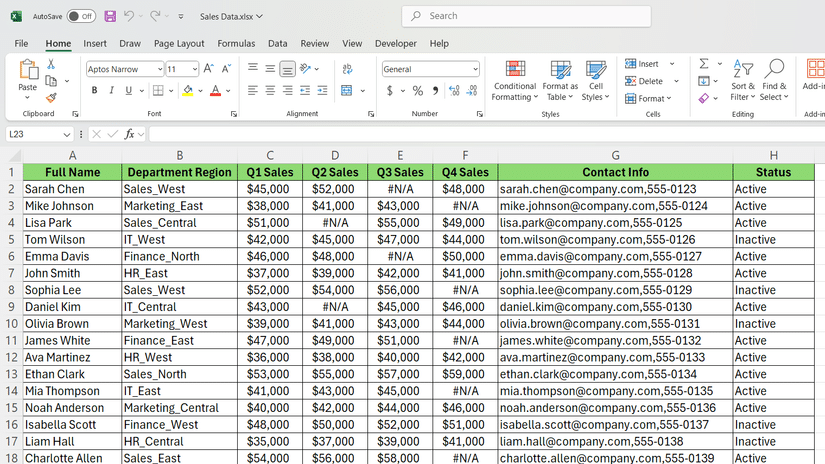Image resolution: width=825 pixels, height=464 pixels.
Task: Apply Comma style
Action: click(435, 91)
